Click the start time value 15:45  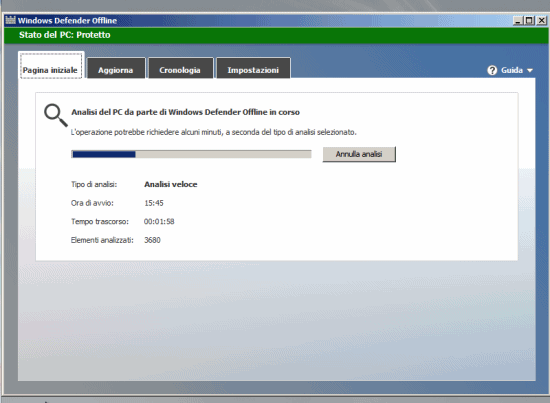tap(154, 203)
